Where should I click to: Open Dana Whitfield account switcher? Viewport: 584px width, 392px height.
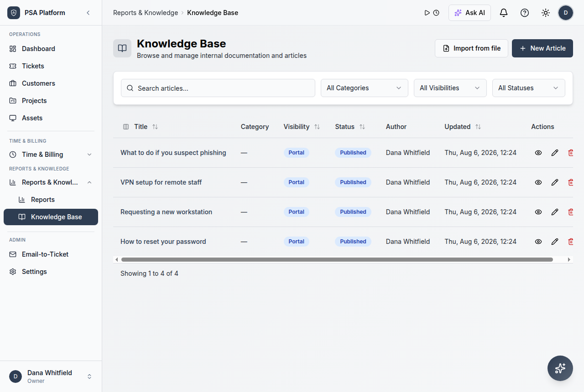[51, 376]
